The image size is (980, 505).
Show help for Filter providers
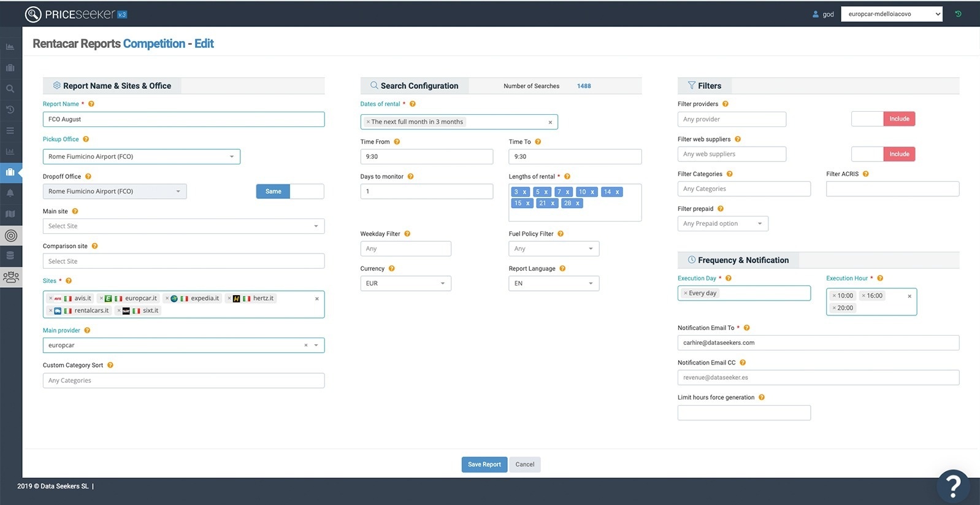[x=725, y=104]
